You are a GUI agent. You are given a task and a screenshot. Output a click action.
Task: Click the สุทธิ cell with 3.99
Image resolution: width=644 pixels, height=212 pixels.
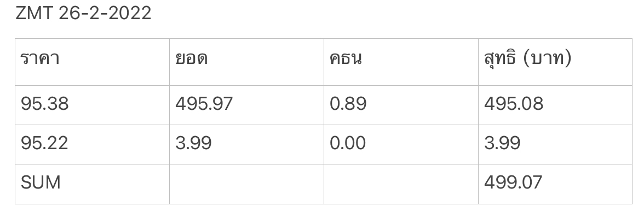(x=555, y=145)
